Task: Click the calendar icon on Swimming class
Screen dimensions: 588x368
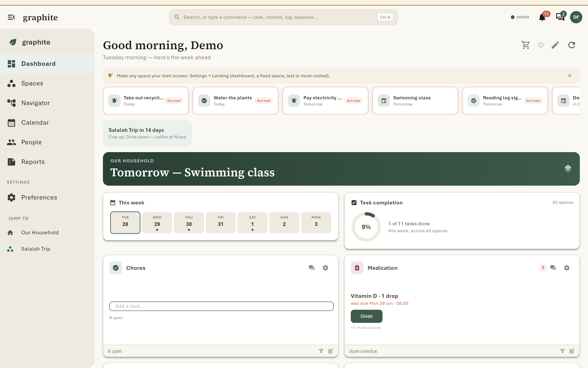Action: point(384,101)
